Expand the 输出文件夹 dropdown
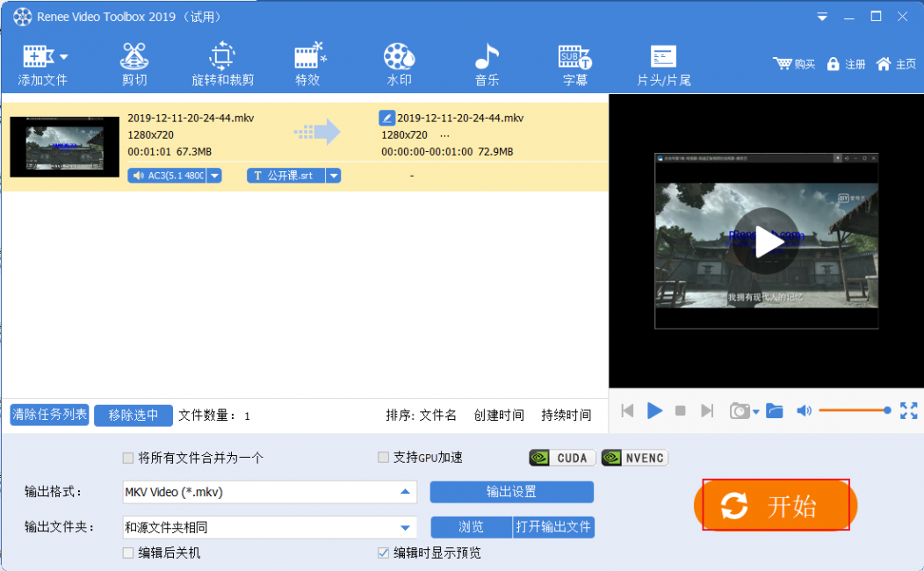Viewport: 924px width, 571px height. coord(404,528)
